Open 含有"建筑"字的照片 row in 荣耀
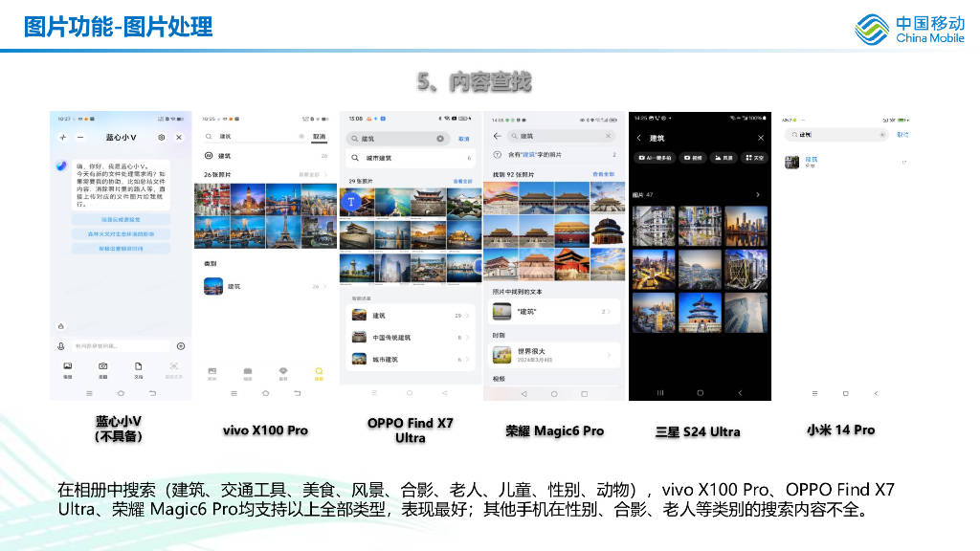980x551 pixels. click(554, 154)
